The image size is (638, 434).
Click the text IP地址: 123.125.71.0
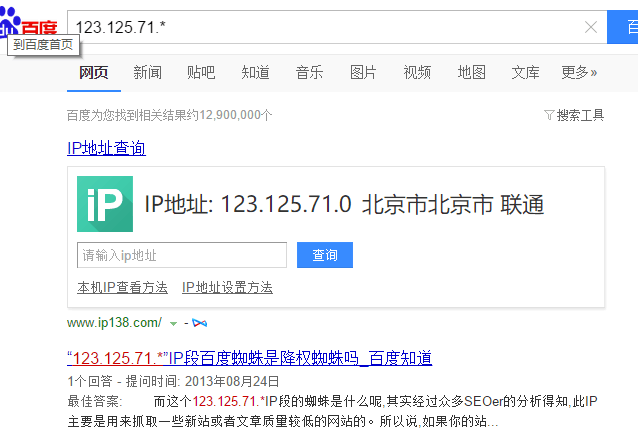click(248, 204)
